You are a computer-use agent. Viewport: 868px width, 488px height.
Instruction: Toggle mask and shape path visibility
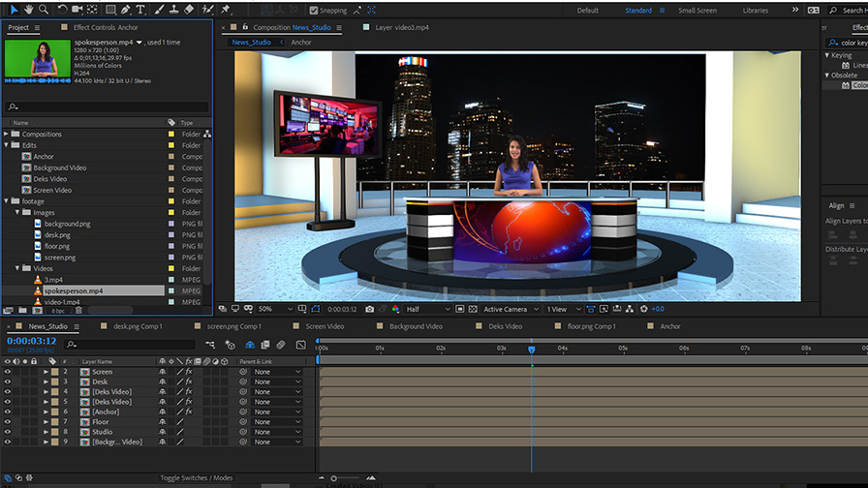click(316, 309)
